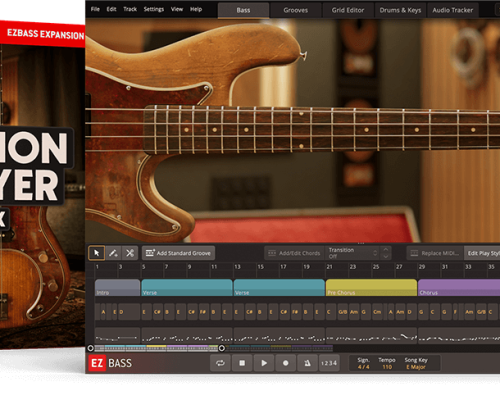Click the 4/4 time signature
The width and height of the screenshot is (500, 400).
[363, 367]
